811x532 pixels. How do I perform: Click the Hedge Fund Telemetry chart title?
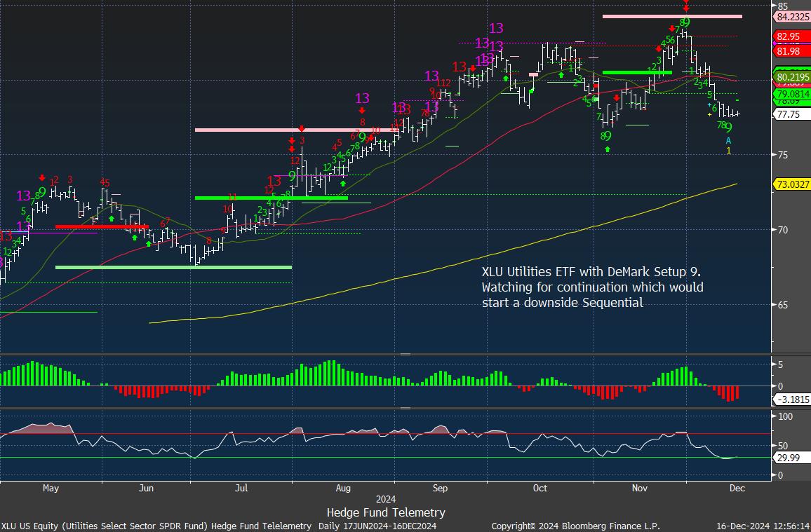(x=386, y=512)
